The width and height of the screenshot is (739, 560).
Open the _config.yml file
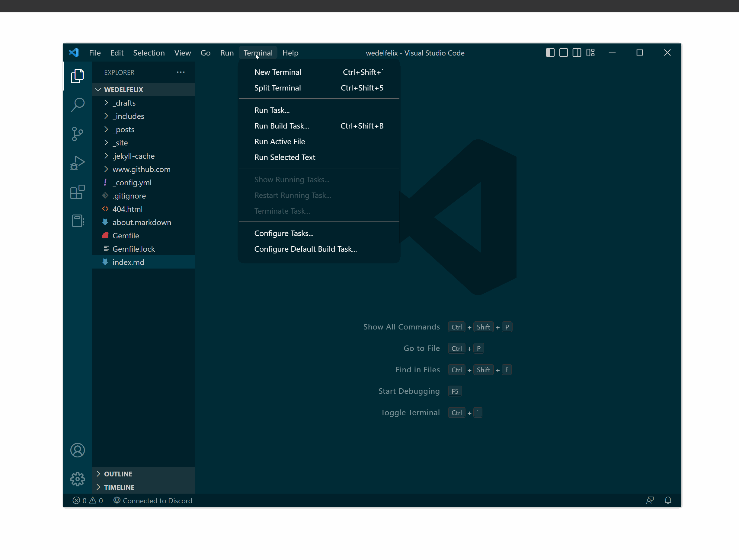point(132,183)
